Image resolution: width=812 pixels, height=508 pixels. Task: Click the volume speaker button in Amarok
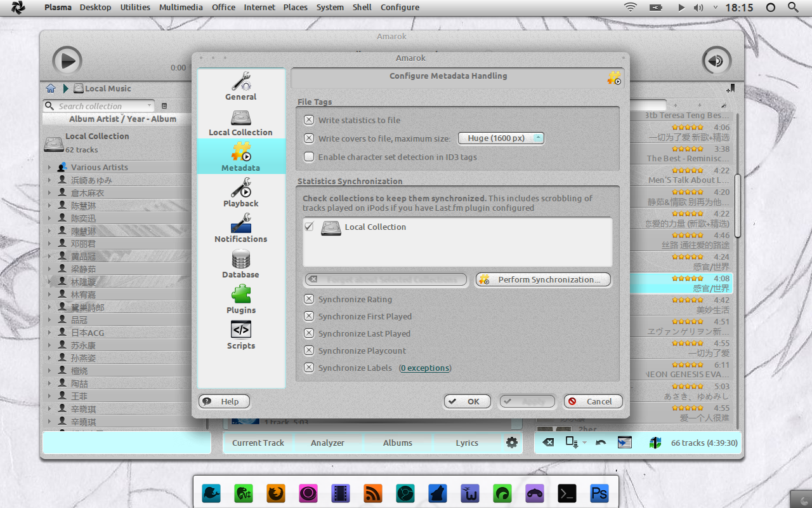716,61
